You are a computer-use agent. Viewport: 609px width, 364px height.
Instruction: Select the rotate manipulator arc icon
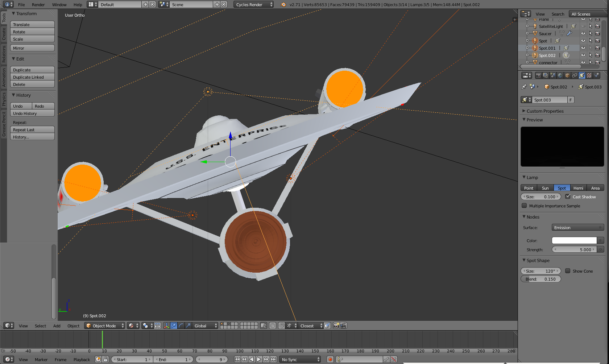coord(181,326)
